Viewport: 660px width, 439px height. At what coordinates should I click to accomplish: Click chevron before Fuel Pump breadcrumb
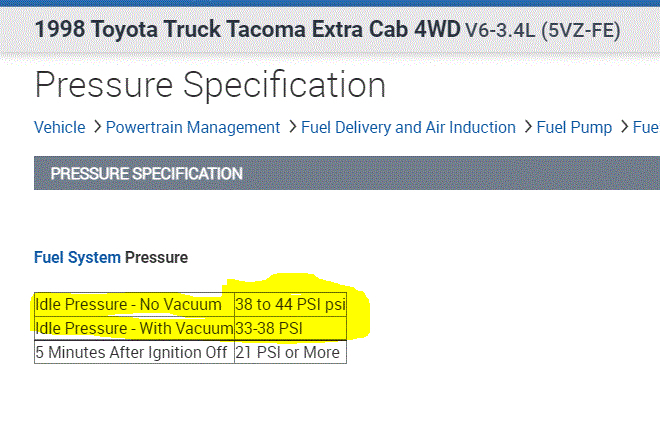tap(527, 127)
